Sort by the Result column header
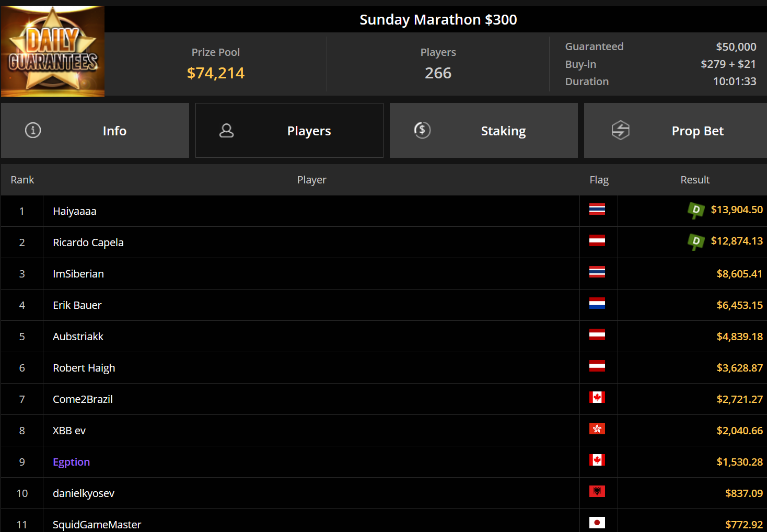This screenshot has width=767, height=532. pyautogui.click(x=695, y=180)
